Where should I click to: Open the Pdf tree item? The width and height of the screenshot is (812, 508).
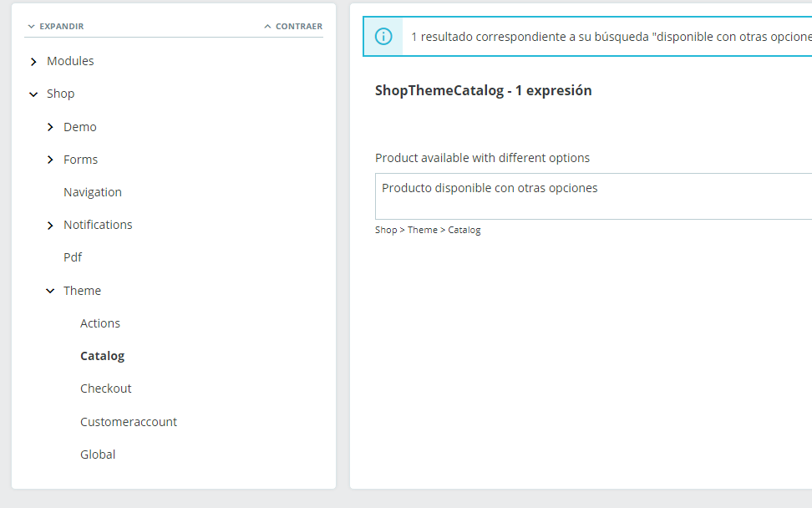[73, 257]
